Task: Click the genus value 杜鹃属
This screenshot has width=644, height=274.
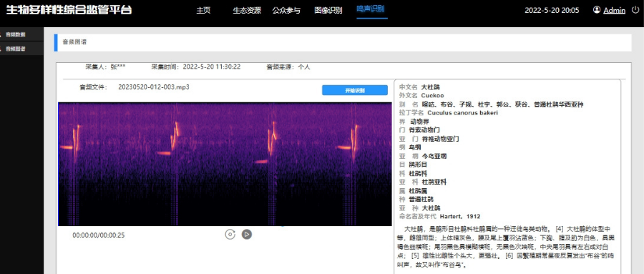Action: pyautogui.click(x=418, y=191)
